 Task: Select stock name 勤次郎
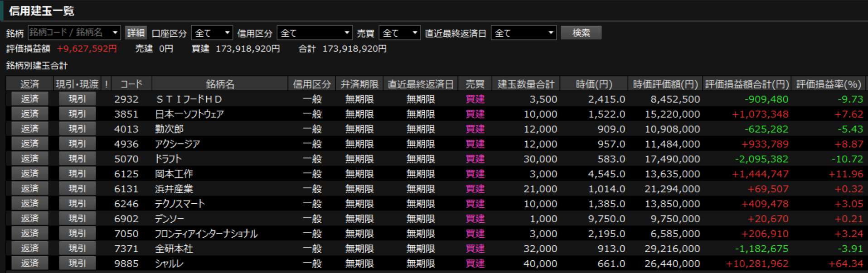click(x=169, y=129)
